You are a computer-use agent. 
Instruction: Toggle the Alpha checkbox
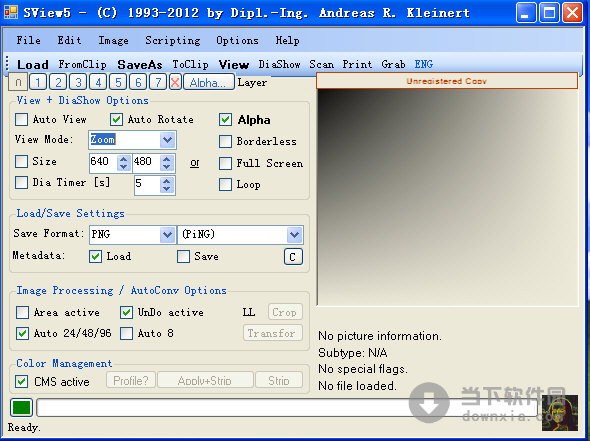(x=225, y=120)
